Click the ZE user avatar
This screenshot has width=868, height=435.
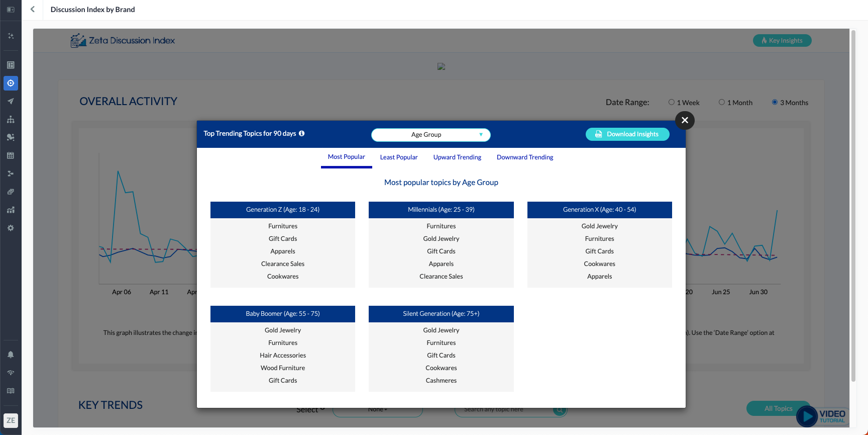click(x=11, y=420)
